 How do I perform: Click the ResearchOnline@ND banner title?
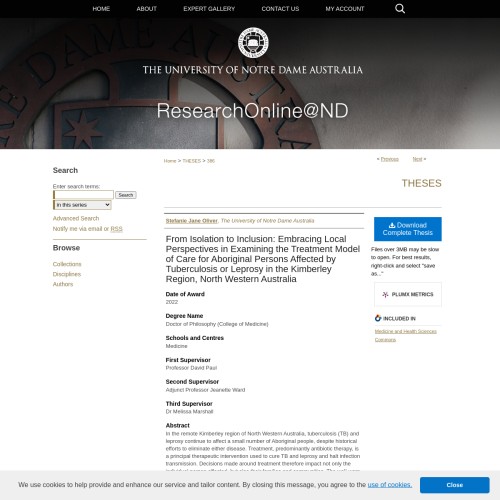[x=252, y=110]
